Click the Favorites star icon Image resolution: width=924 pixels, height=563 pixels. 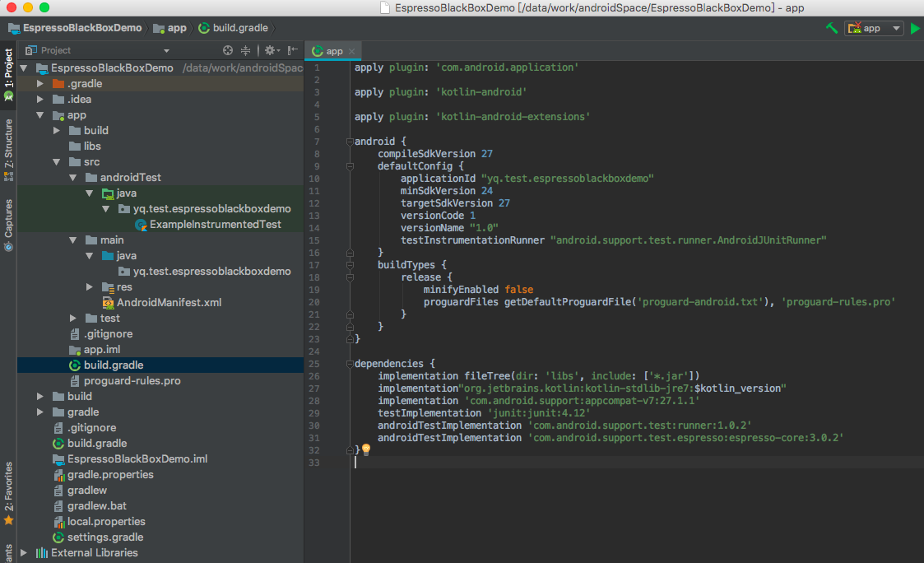(8, 520)
